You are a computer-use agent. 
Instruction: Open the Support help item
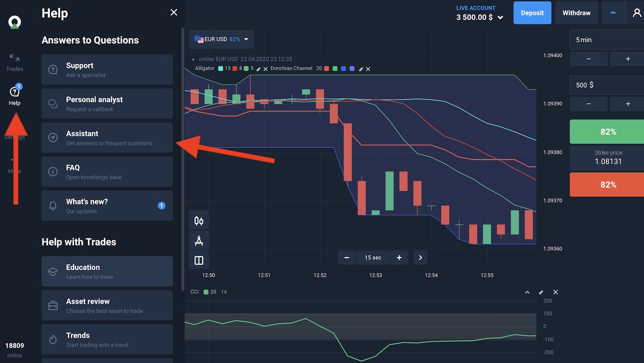(107, 69)
